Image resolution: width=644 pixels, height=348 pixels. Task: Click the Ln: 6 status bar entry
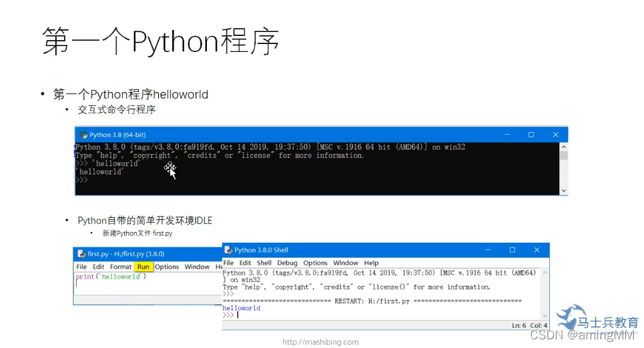(x=519, y=325)
